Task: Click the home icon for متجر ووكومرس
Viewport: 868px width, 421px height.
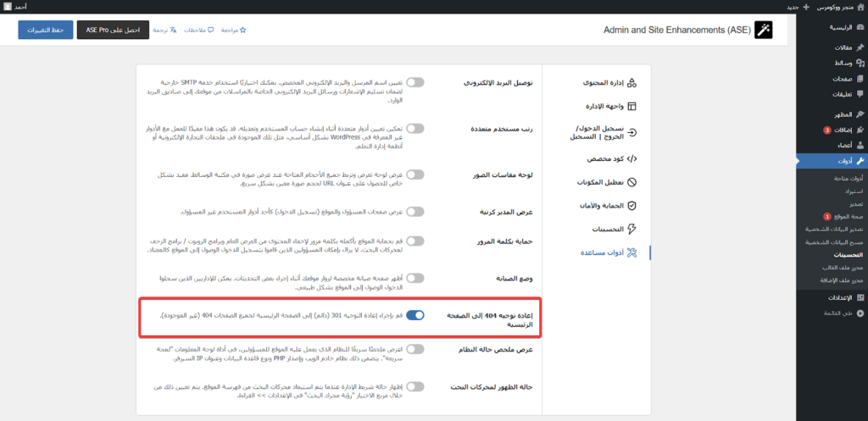Action: (x=860, y=7)
